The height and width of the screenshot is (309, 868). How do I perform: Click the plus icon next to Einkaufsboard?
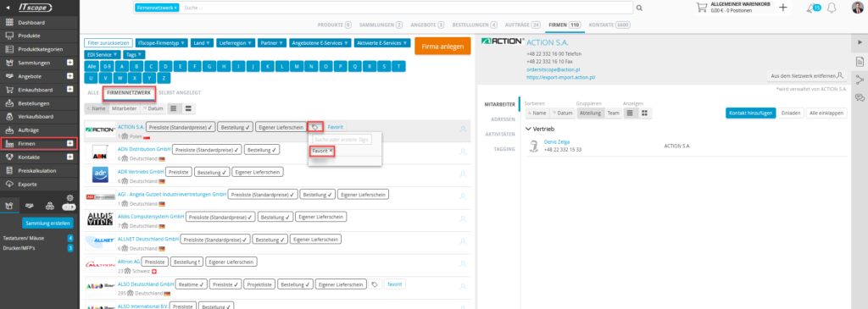tap(70, 89)
